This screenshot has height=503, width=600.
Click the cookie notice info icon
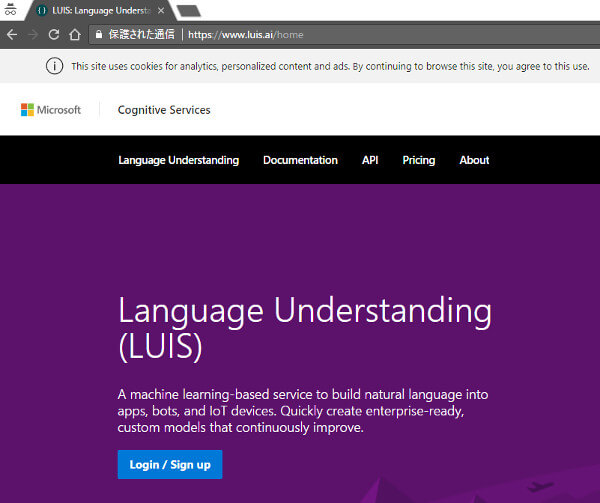pyautogui.click(x=54, y=66)
